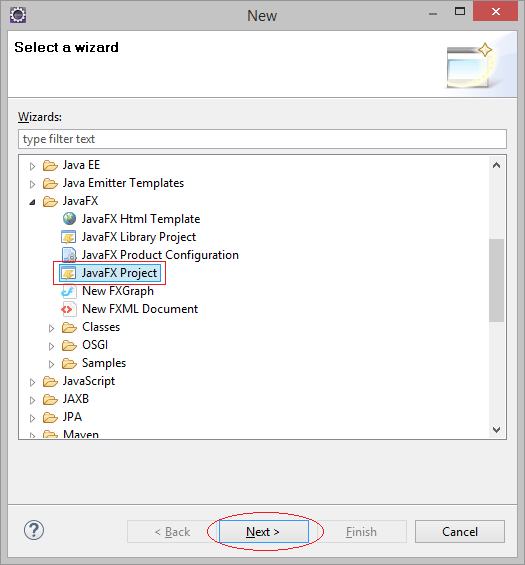Click the Cancel button
This screenshot has height=565, width=525.
[x=460, y=531]
